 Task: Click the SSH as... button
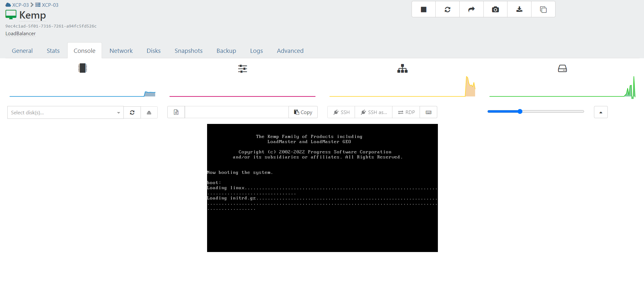374,112
